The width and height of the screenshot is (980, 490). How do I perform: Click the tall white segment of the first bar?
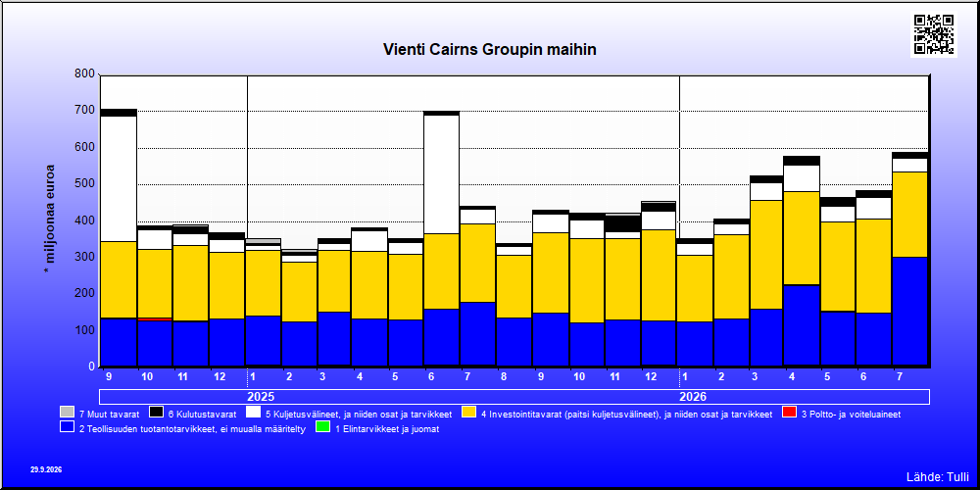[x=119, y=178]
